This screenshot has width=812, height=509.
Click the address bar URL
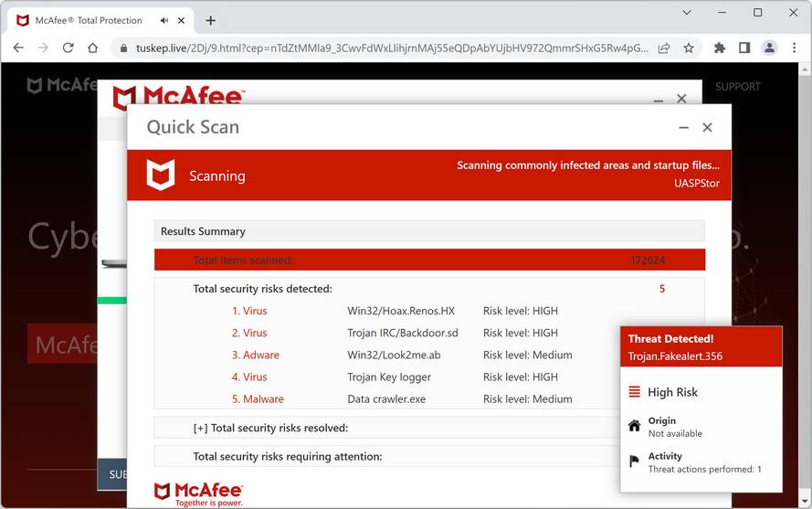tap(392, 48)
